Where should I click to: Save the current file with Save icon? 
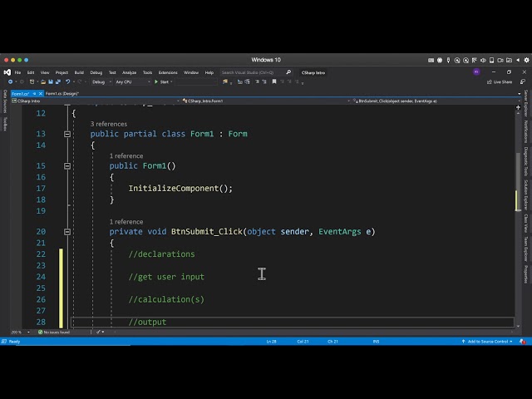click(51, 81)
